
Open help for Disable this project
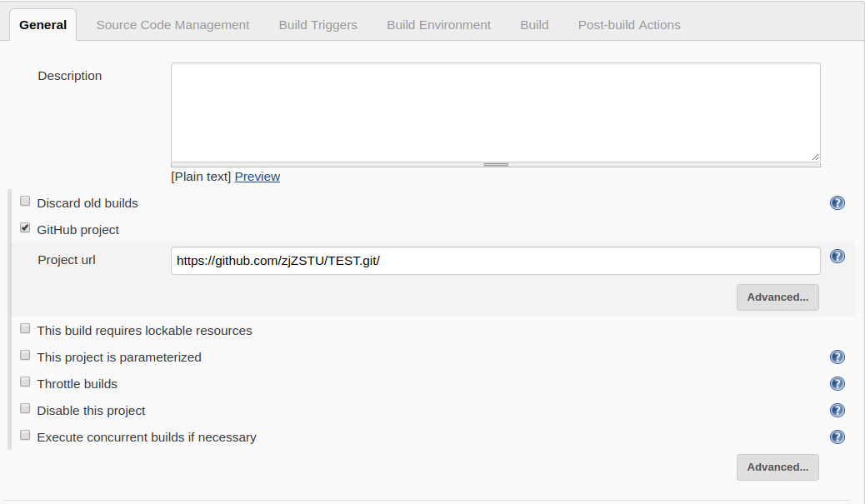pyautogui.click(x=837, y=411)
